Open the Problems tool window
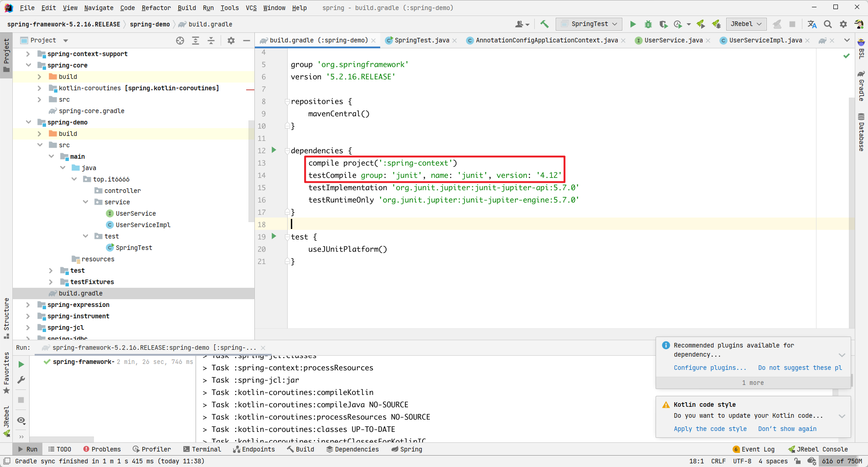868x467 pixels. (x=102, y=449)
